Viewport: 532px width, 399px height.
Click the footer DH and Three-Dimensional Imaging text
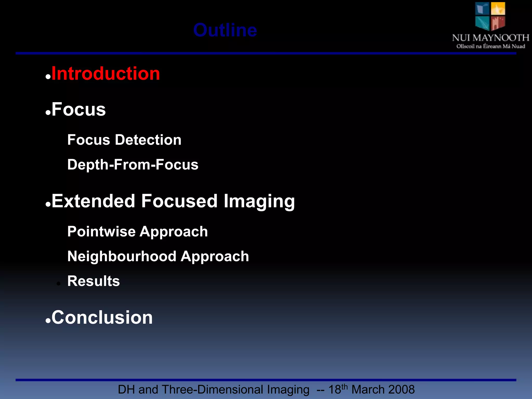[x=214, y=390]
